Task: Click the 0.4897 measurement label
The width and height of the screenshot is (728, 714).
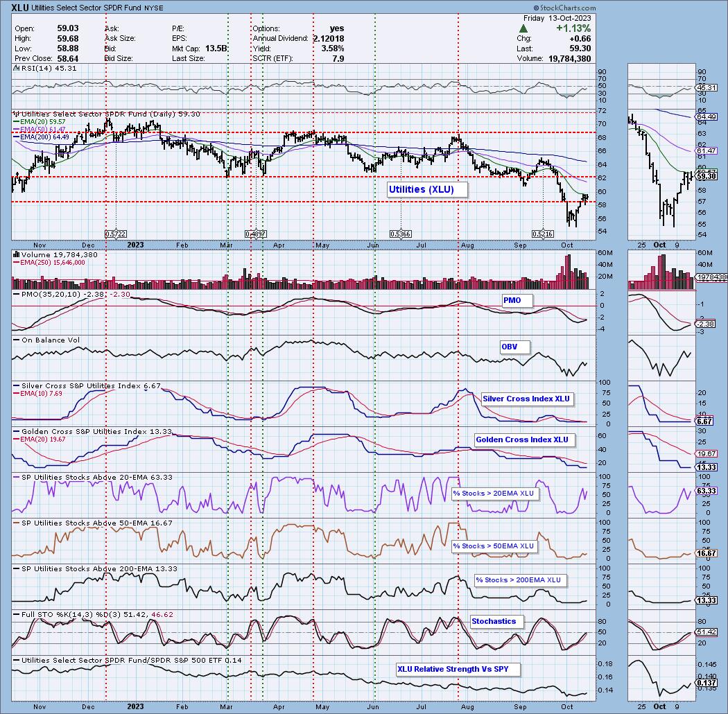Action: (255, 234)
